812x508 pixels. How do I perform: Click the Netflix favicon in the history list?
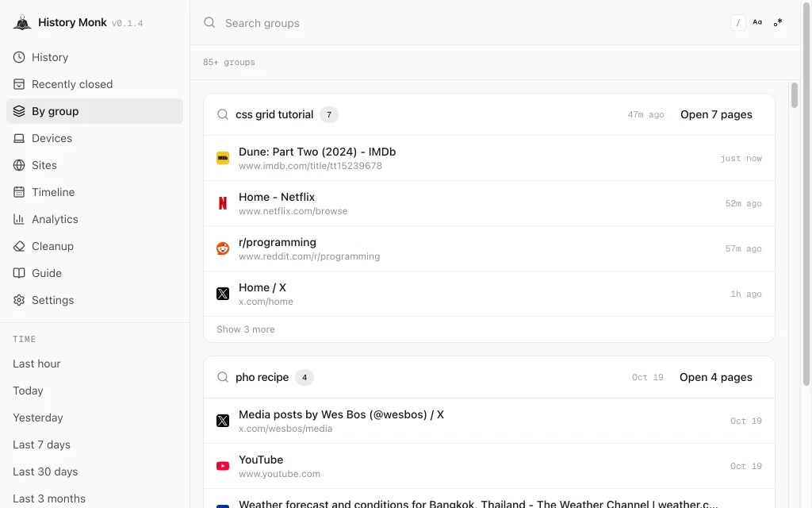click(x=223, y=203)
